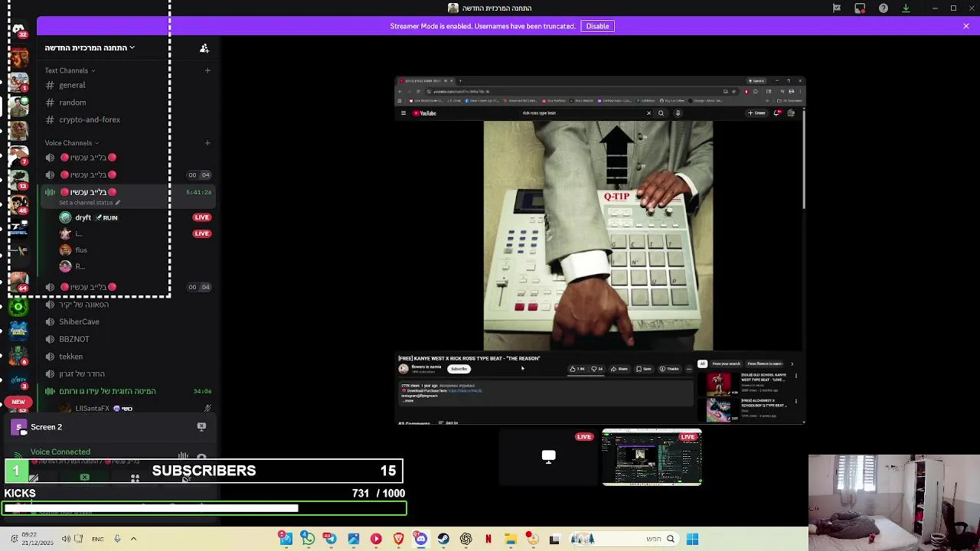Click the channel status edit pencil icon
980x551 pixels.
118,203
